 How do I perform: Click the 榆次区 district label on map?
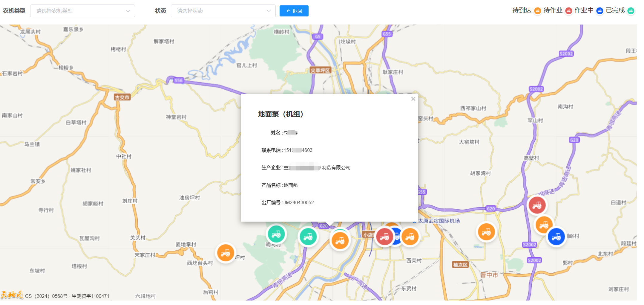(x=460, y=265)
